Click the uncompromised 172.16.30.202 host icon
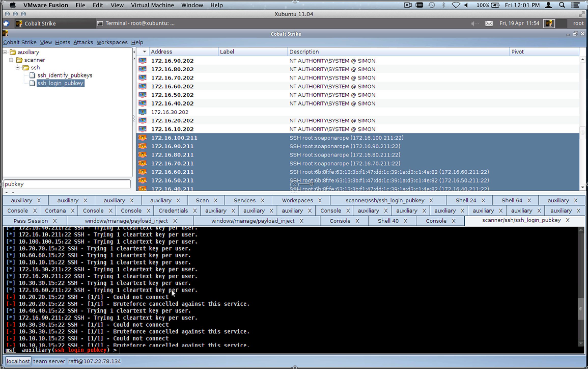588x369 pixels. [142, 112]
